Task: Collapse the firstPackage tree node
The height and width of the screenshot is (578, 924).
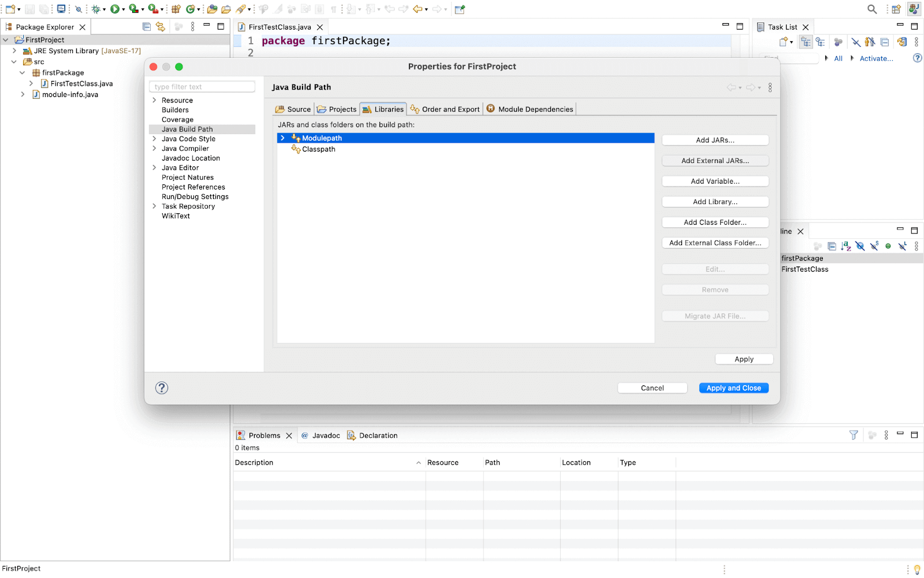Action: pos(23,73)
